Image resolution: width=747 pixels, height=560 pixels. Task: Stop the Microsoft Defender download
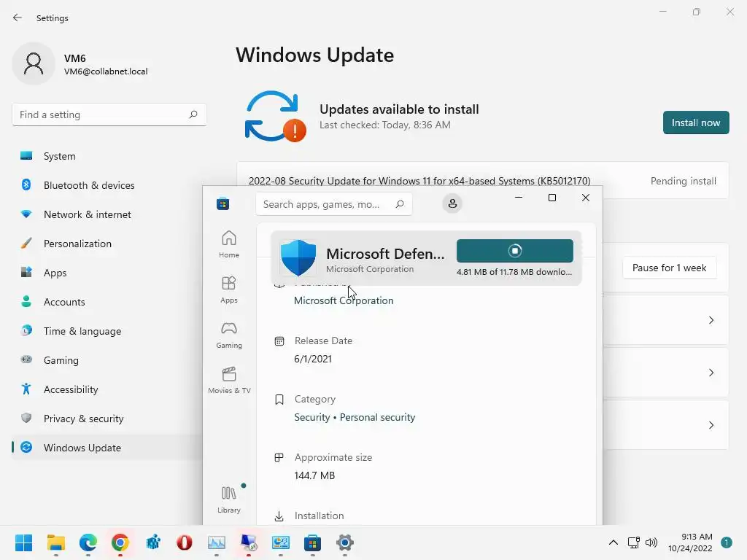point(514,251)
